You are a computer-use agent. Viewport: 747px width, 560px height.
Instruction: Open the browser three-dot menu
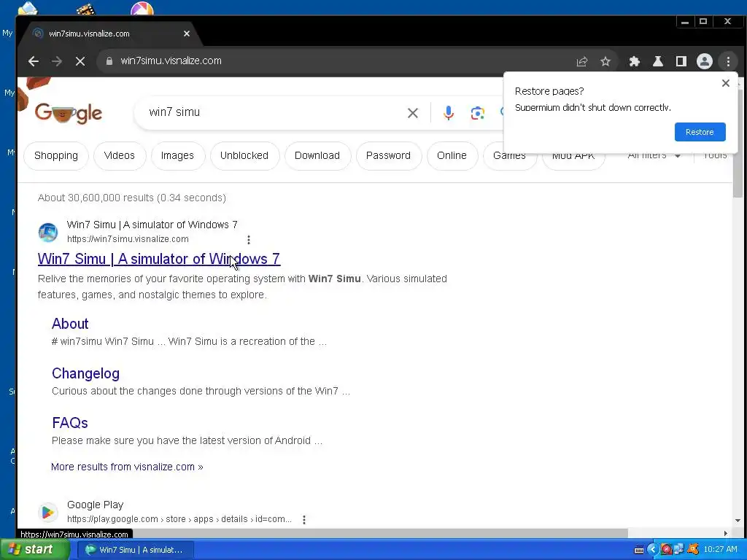728,61
